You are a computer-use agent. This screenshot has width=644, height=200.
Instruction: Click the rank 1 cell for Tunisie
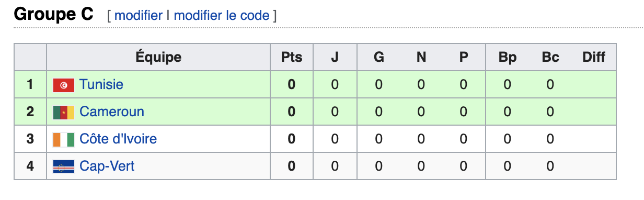tap(30, 84)
